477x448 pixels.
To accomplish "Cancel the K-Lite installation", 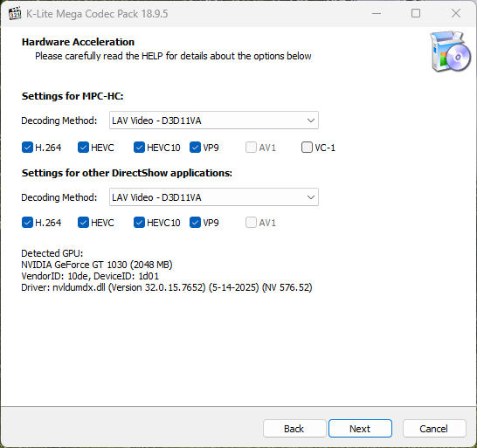I will [x=434, y=429].
